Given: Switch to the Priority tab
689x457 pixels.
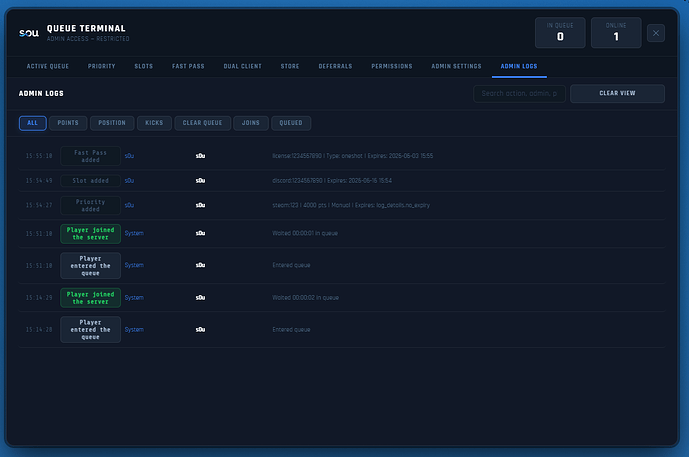Looking at the screenshot, I should [x=102, y=66].
